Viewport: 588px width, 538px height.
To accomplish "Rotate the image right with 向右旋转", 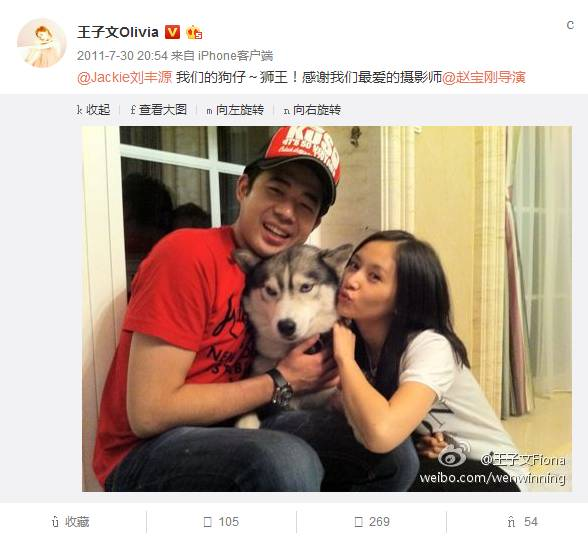I will tap(312, 110).
